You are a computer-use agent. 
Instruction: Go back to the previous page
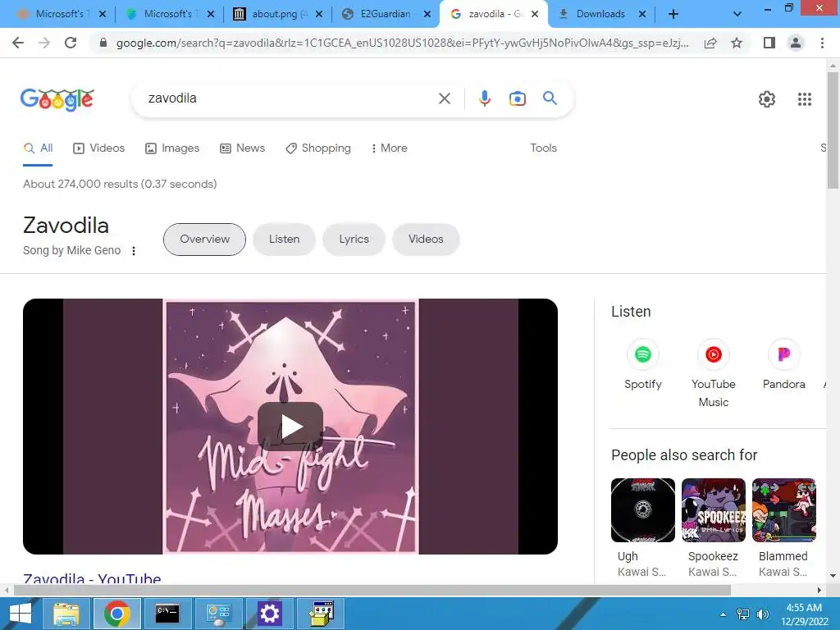[18, 43]
